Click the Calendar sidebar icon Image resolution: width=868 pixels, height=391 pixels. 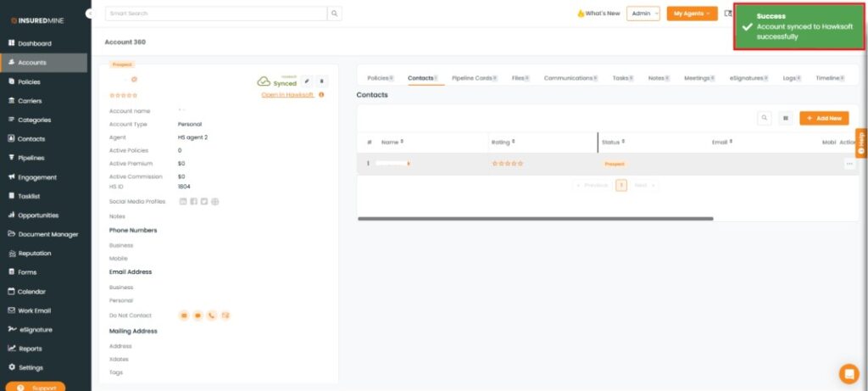pos(12,291)
